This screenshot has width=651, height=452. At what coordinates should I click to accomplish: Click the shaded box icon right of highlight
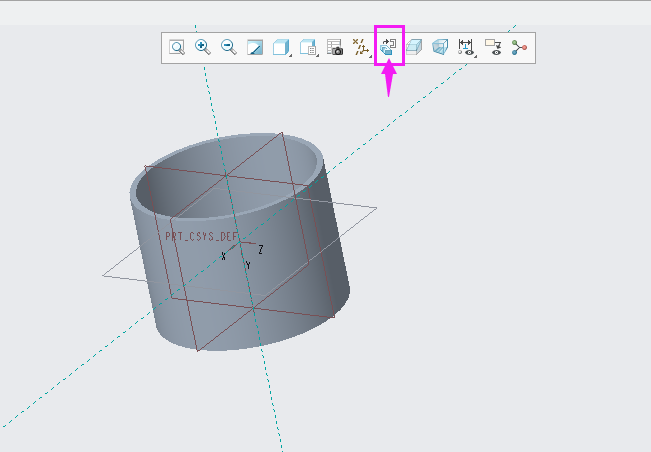click(415, 47)
